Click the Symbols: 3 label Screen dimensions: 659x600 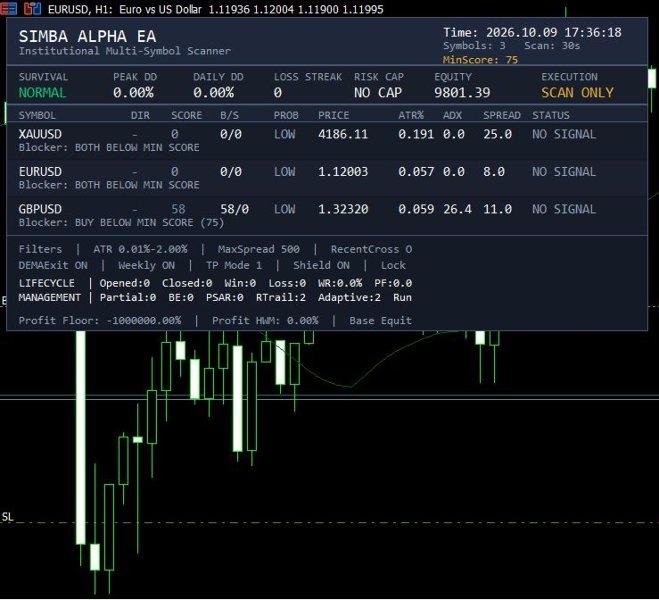click(x=474, y=46)
